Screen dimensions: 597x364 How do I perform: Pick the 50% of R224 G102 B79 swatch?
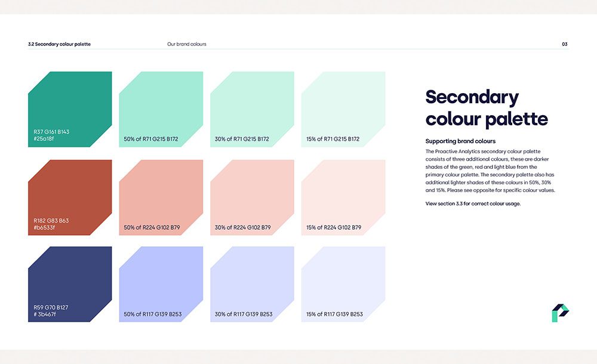coord(161,198)
